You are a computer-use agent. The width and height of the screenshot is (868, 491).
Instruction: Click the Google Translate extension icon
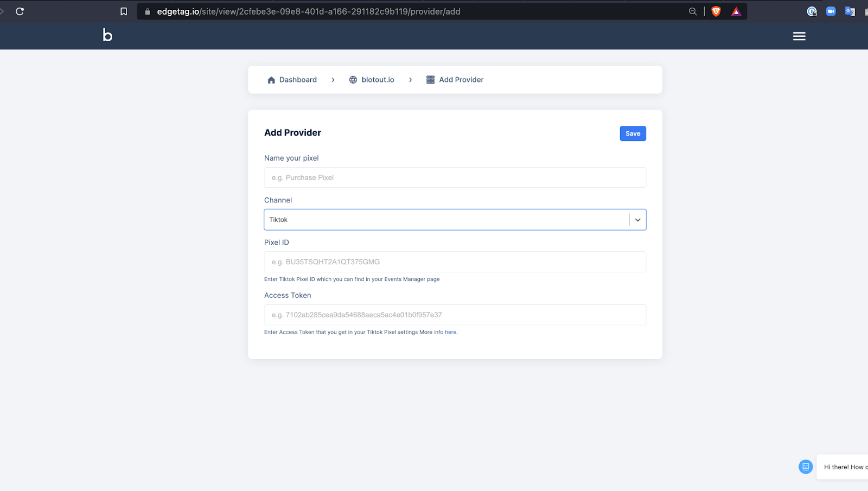(850, 11)
